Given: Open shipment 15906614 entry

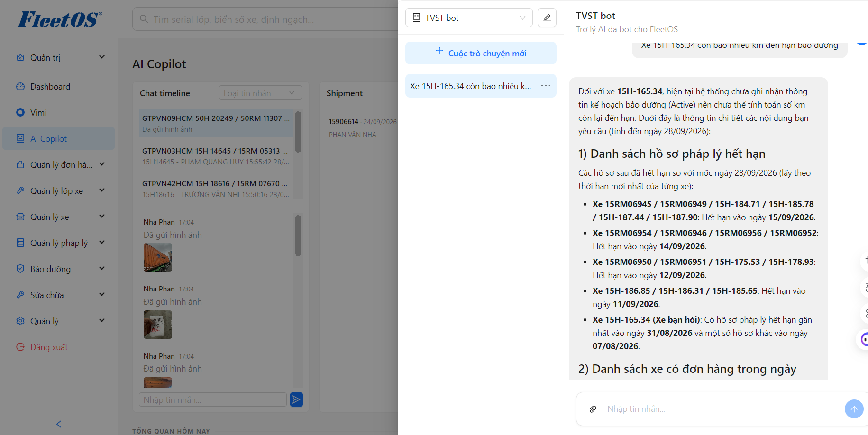Looking at the screenshot, I should tap(362, 128).
